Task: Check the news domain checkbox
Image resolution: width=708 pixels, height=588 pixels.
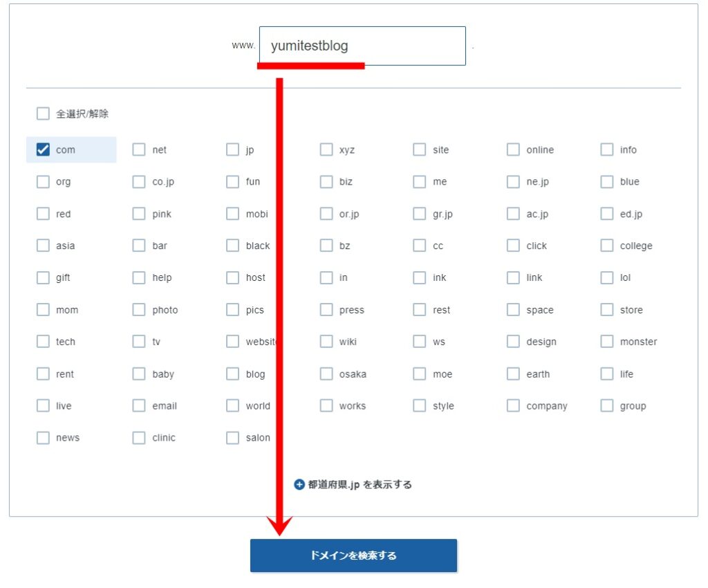Action: [x=44, y=438]
